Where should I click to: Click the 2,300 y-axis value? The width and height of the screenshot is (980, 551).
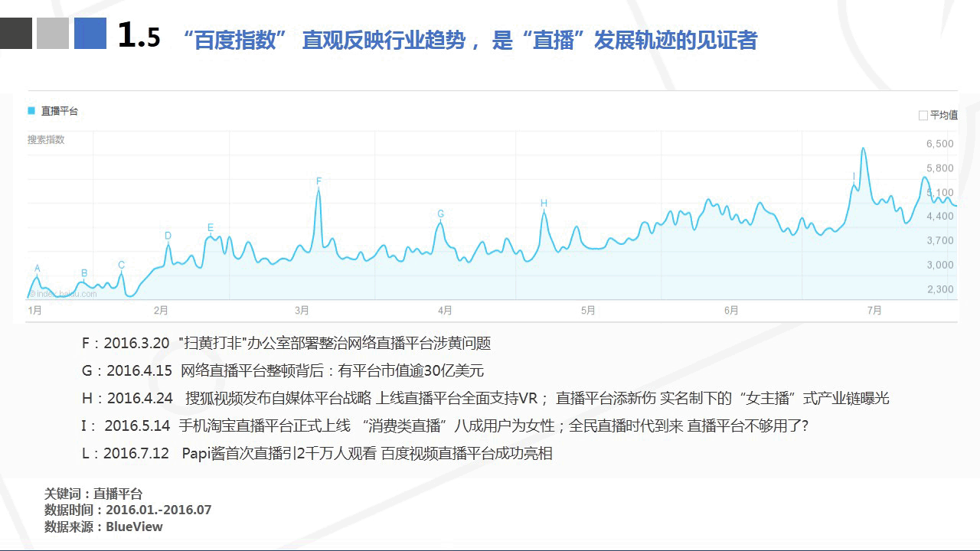pyautogui.click(x=939, y=290)
